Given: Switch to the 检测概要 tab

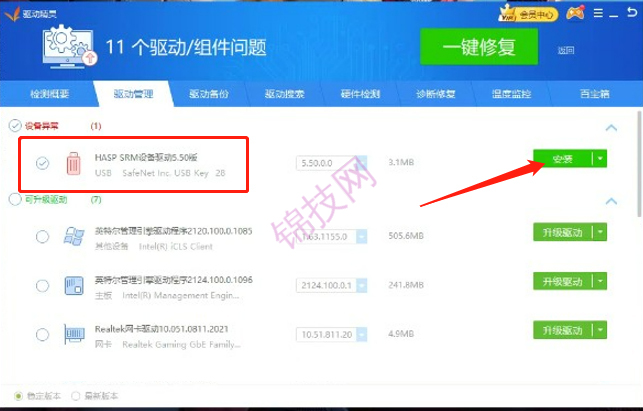Looking at the screenshot, I should (x=50, y=94).
